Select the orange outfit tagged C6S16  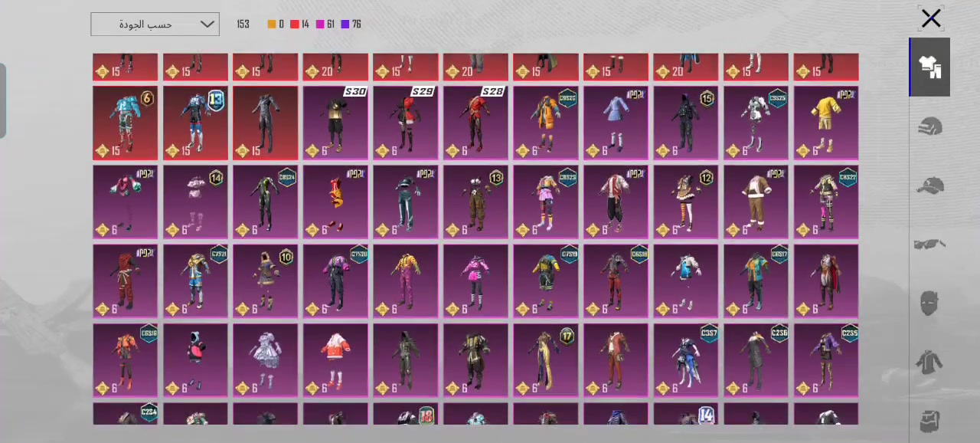[x=126, y=360]
